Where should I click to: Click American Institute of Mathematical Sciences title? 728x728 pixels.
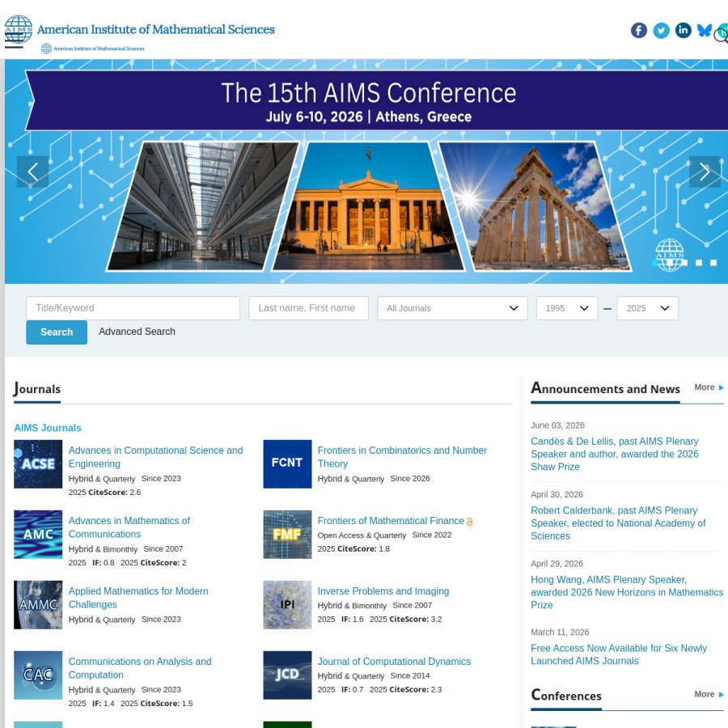[155, 29]
